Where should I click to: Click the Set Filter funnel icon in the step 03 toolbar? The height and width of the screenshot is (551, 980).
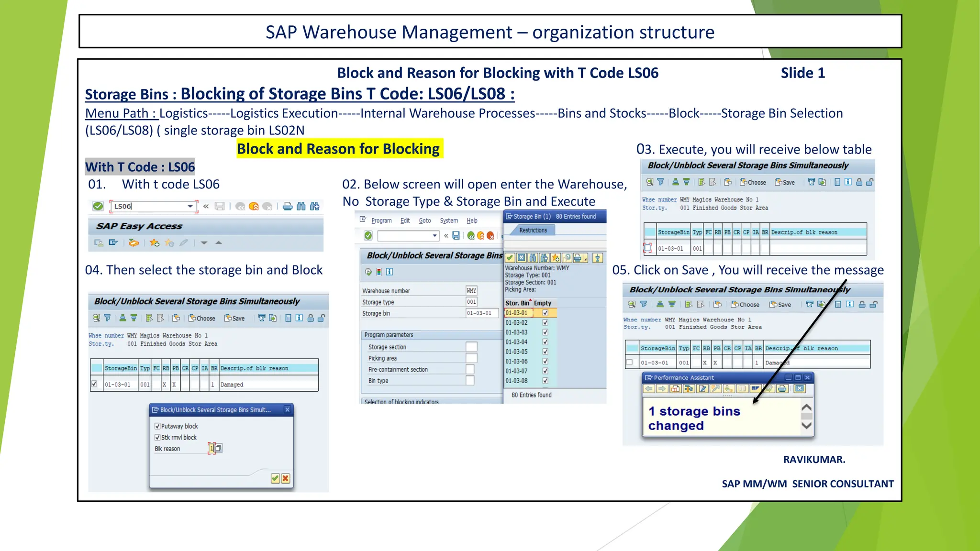661,182
